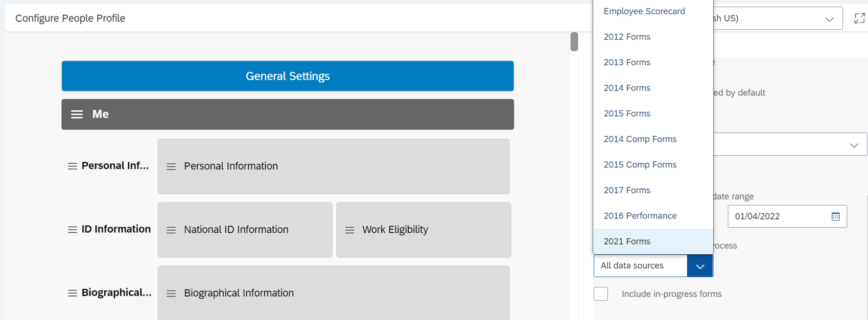
Task: Click into the 01/04/2022 date field
Action: [780, 216]
